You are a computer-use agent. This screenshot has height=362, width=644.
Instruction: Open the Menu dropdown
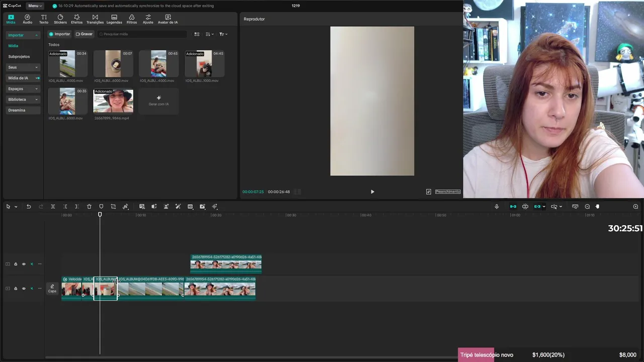[35, 6]
